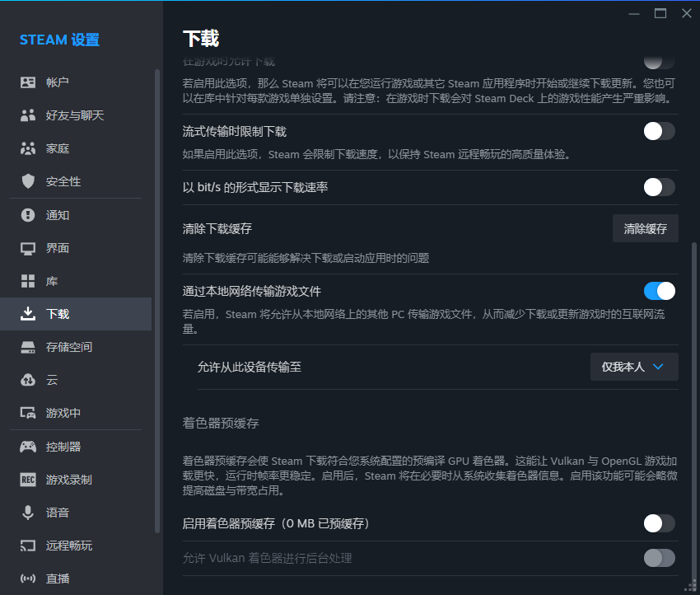Click the 界面 monitor icon
This screenshot has height=595, width=700.
(28, 248)
